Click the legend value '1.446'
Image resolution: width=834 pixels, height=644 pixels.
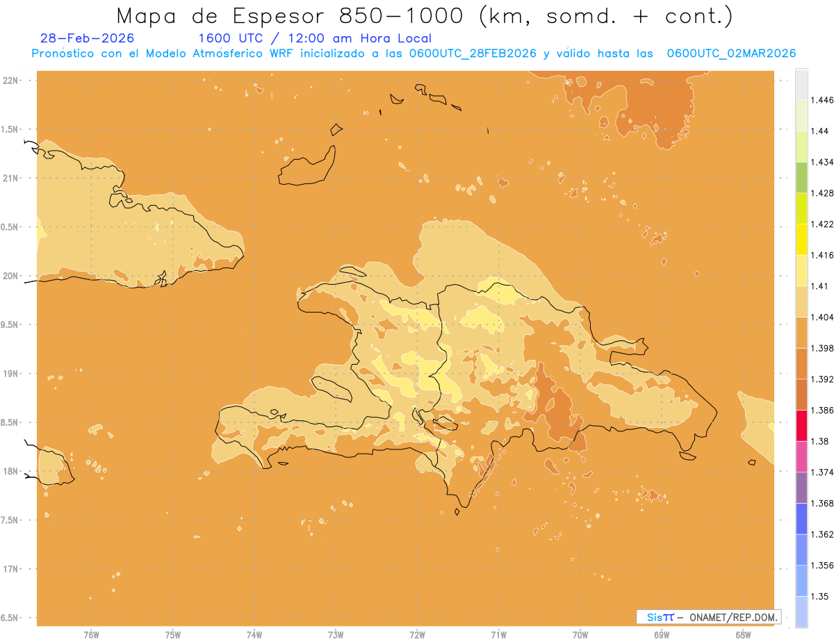point(822,100)
